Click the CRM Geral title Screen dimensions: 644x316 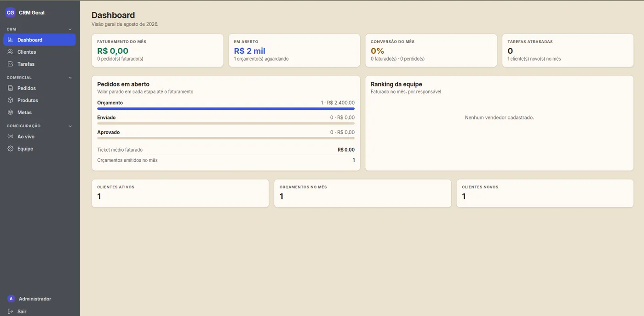click(x=32, y=13)
